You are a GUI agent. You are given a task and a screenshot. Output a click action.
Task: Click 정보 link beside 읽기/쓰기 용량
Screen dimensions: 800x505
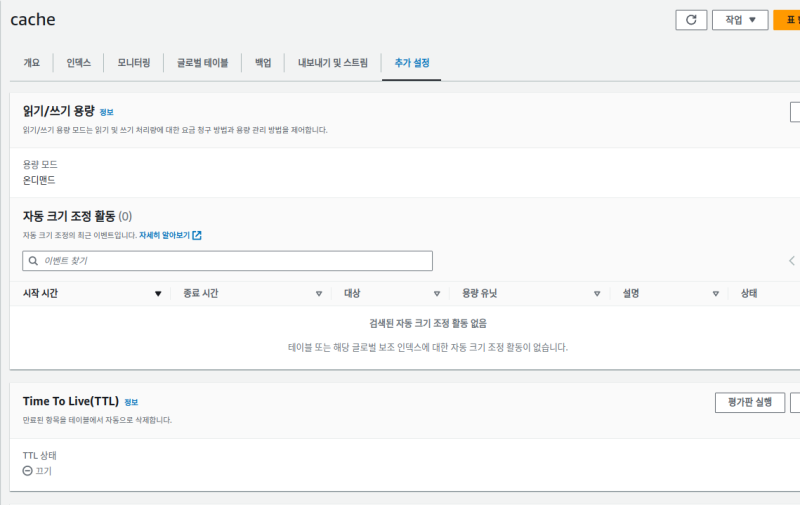[106, 113]
